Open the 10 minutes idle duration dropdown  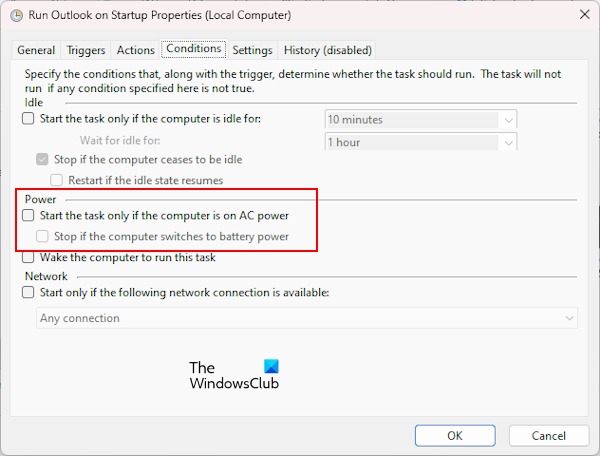pos(421,120)
